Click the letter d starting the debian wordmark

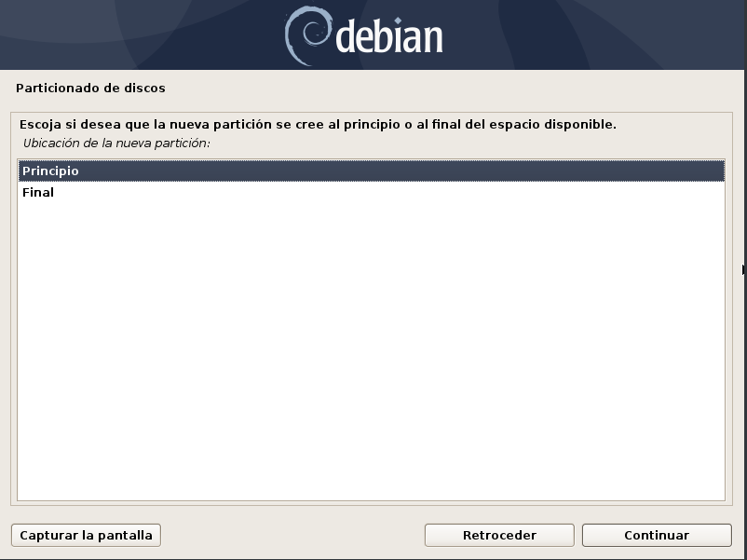click(x=346, y=35)
